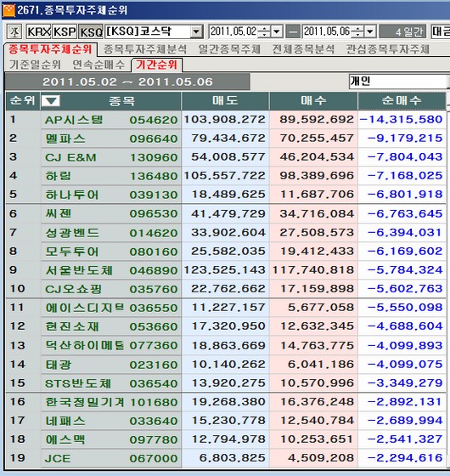
Task: Open the end date calendar dropdown
Action: click(x=370, y=31)
